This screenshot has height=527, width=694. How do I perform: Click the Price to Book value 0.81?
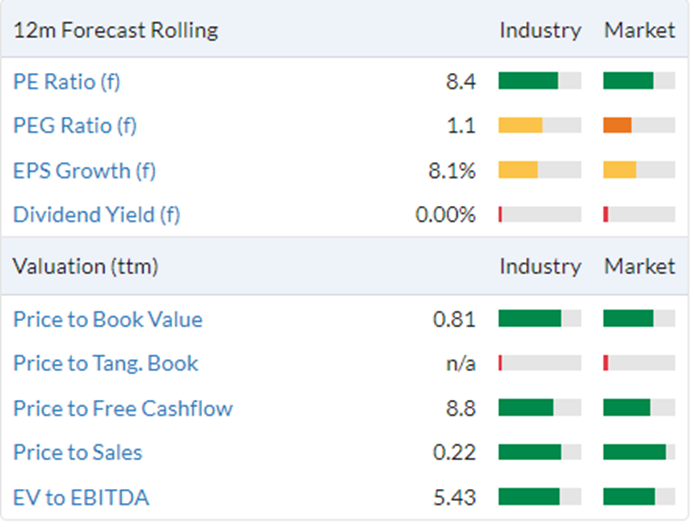[x=454, y=319]
